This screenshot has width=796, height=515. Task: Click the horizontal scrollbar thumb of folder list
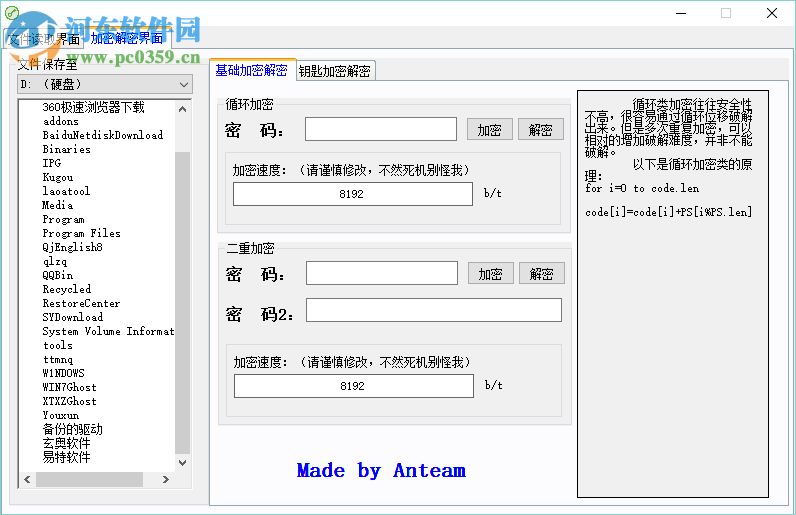(89, 479)
